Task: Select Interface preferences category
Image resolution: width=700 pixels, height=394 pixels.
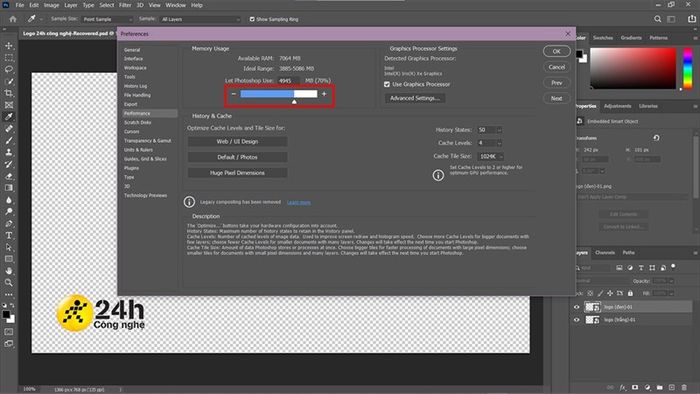Action: click(133, 59)
